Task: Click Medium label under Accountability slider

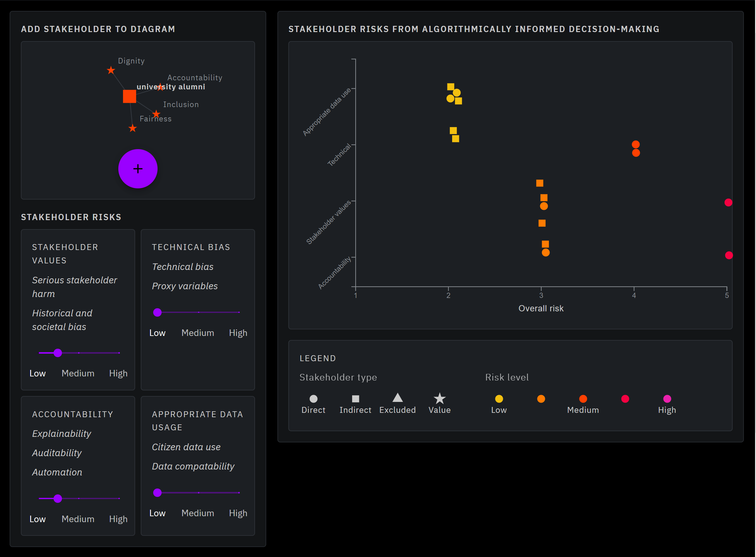Action: [x=78, y=519]
